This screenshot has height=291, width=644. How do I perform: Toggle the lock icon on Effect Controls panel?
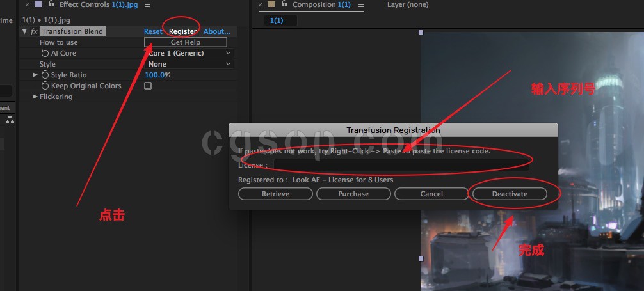tap(51, 4)
